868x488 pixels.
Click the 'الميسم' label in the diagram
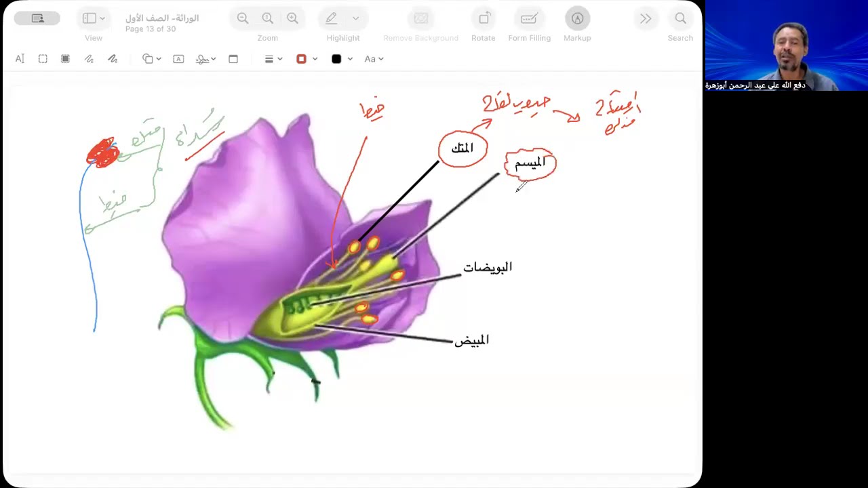(530, 163)
